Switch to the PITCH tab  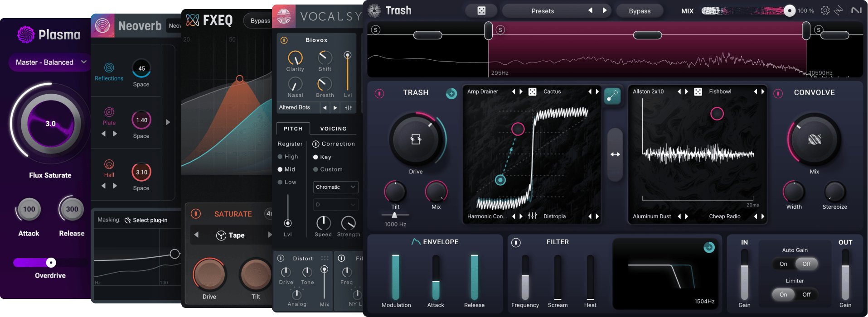click(293, 129)
